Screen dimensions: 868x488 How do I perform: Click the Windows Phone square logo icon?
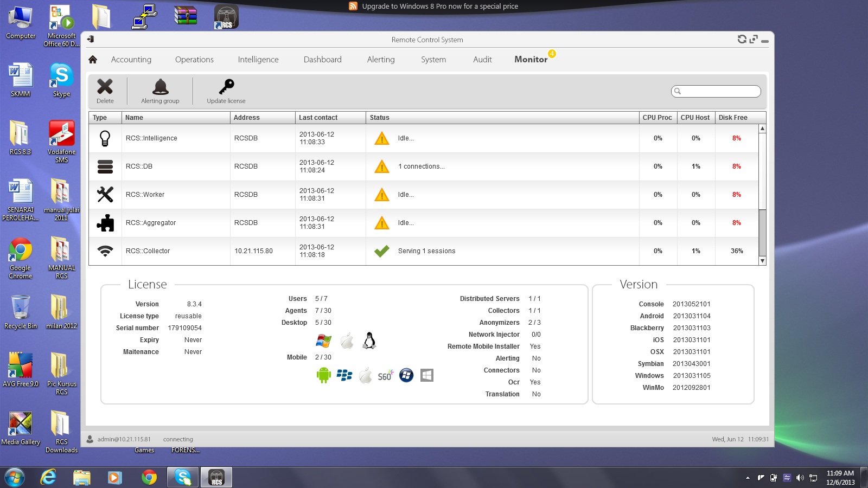coord(427,375)
